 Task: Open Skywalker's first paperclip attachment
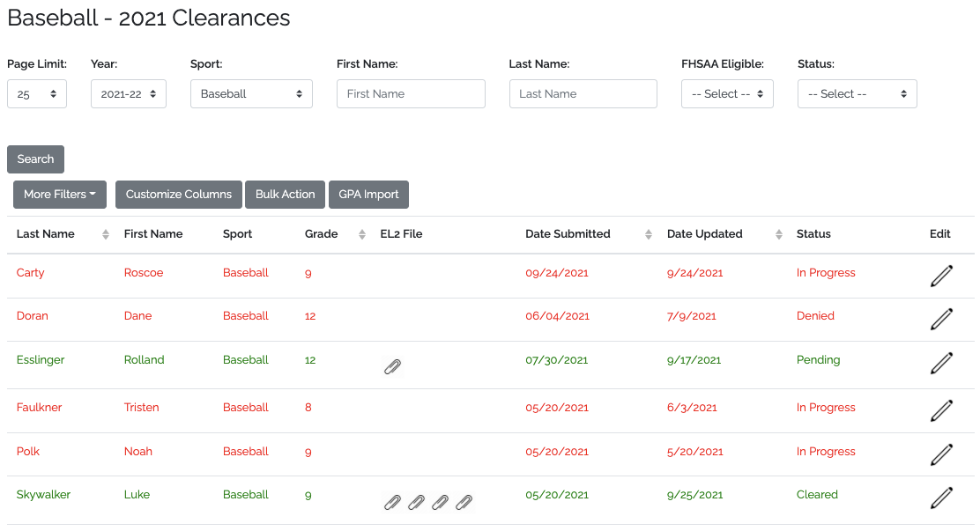pyautogui.click(x=393, y=502)
